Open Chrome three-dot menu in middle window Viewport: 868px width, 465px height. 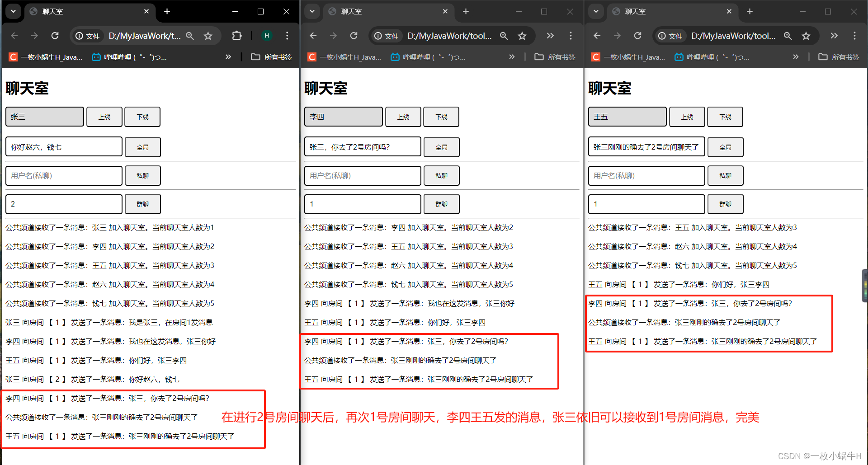(571, 36)
